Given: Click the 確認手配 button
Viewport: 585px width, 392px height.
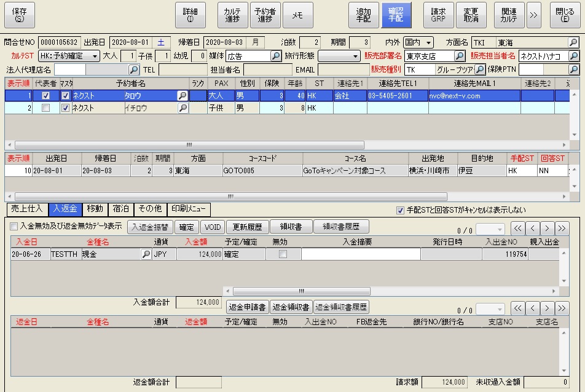Looking at the screenshot, I should coord(396,15).
